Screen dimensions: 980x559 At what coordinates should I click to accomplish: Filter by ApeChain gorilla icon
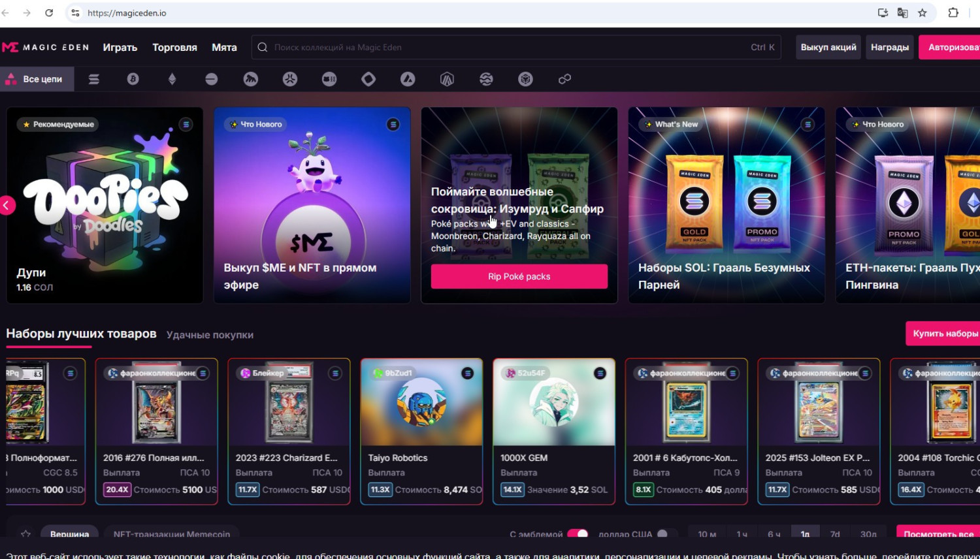(251, 79)
